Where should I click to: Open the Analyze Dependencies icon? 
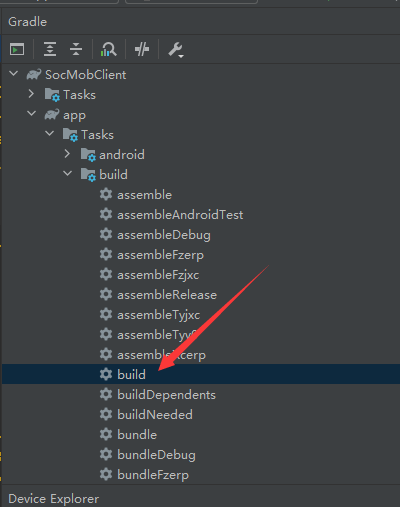108,49
